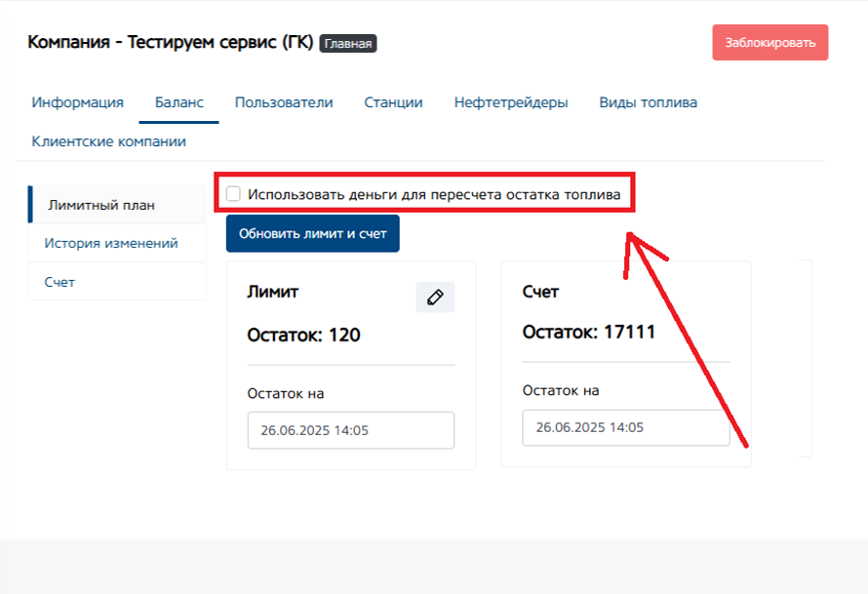Viewport: 868px width, 594px height.
Task: Open the Клиентские компании tab
Action: coord(109,141)
